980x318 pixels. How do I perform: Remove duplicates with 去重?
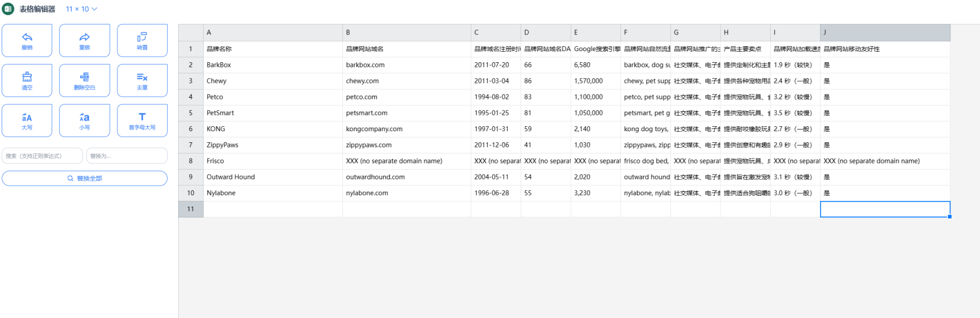tap(142, 81)
